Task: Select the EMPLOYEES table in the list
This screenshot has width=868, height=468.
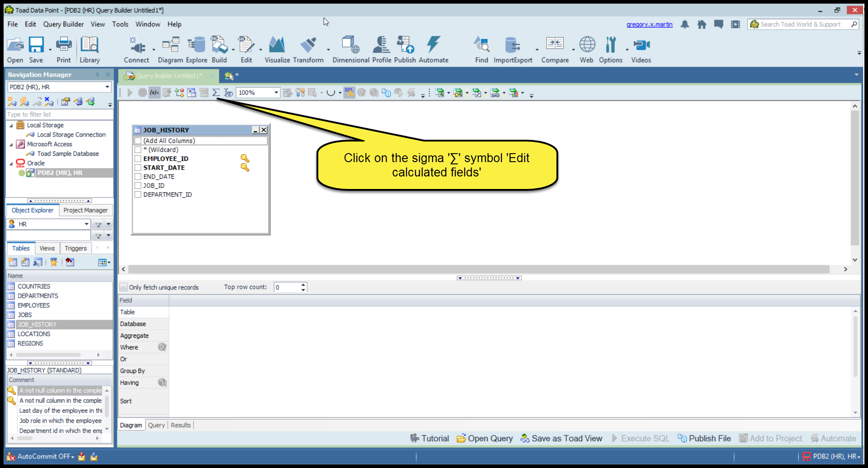Action: point(34,305)
